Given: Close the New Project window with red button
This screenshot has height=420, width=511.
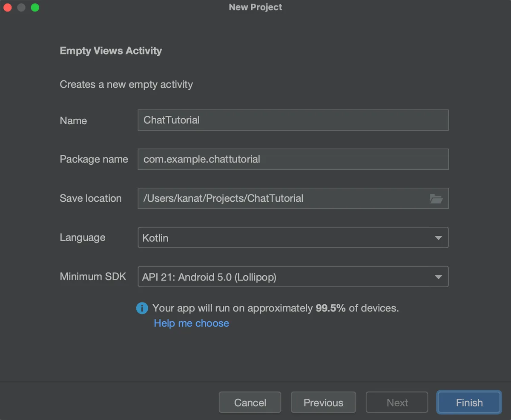Looking at the screenshot, I should (7, 8).
